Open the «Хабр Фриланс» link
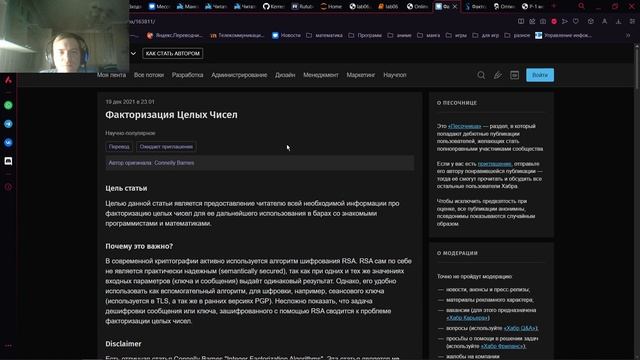Viewport: 640px width, 360px height. [503, 346]
